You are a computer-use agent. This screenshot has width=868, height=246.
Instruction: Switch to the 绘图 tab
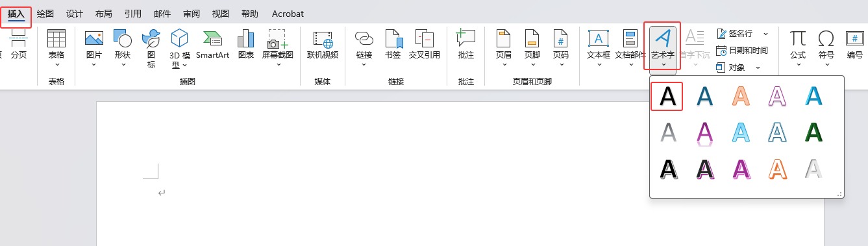pos(45,14)
